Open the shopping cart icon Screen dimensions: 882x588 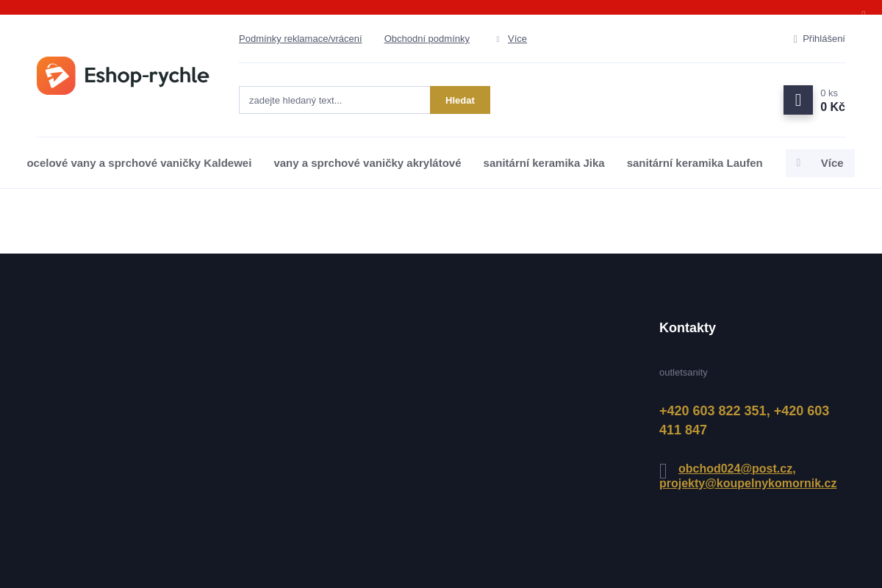point(798,100)
